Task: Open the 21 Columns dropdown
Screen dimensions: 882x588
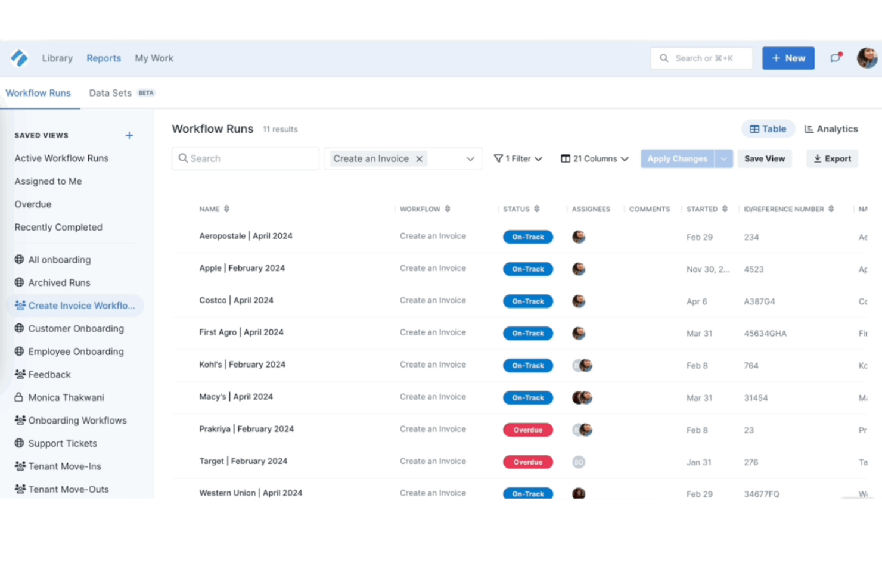Action: [595, 159]
